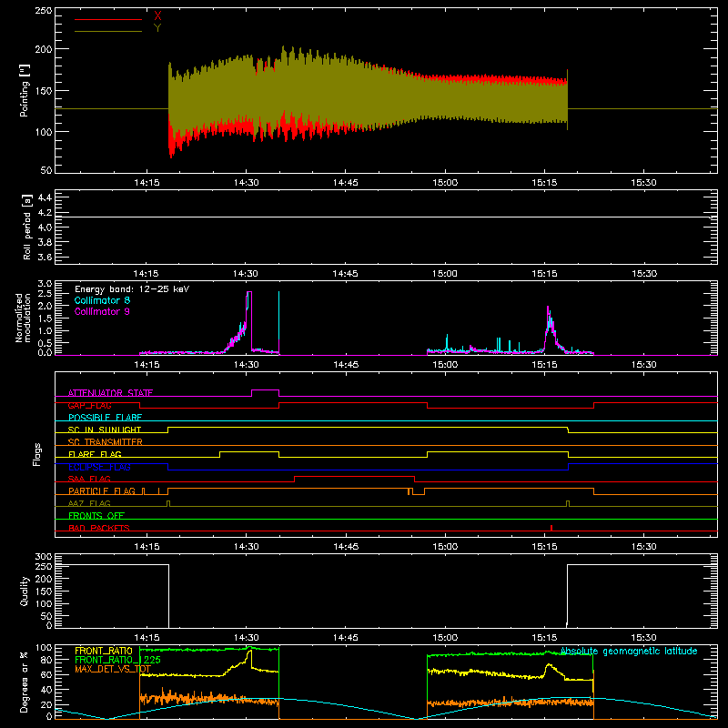Click the GAP_FLAG label
The height and width of the screenshot is (728, 728).
click(90, 405)
